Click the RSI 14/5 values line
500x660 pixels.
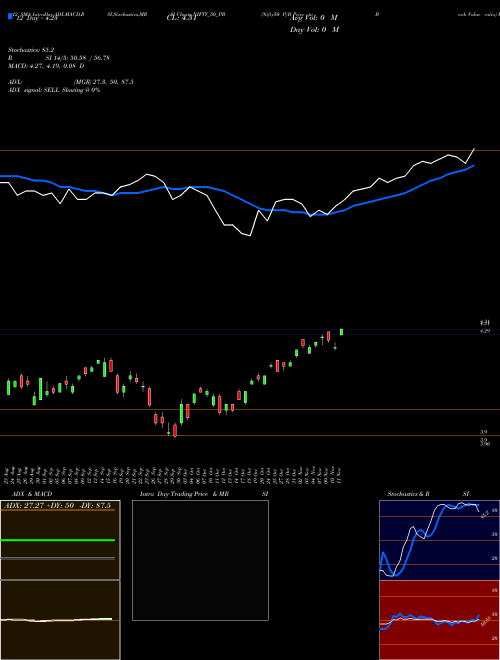[x=59, y=58]
